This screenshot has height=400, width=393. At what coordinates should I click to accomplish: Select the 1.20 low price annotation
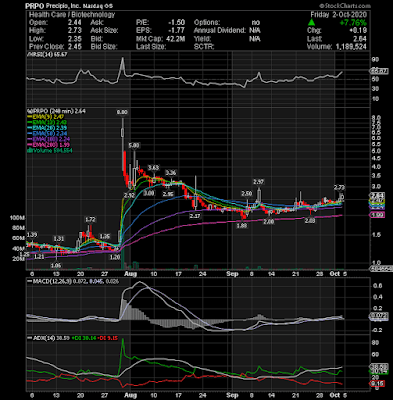pos(115,257)
